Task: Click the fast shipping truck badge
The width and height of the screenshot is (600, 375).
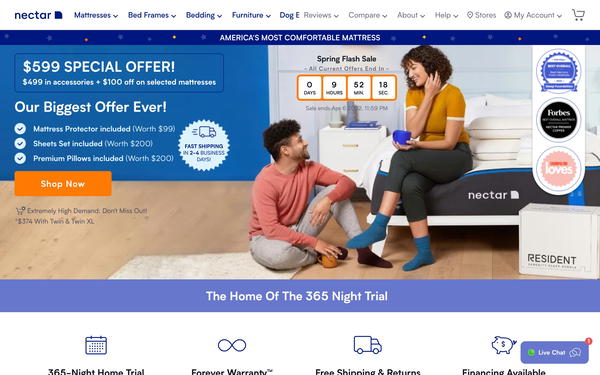Action: 204,145
